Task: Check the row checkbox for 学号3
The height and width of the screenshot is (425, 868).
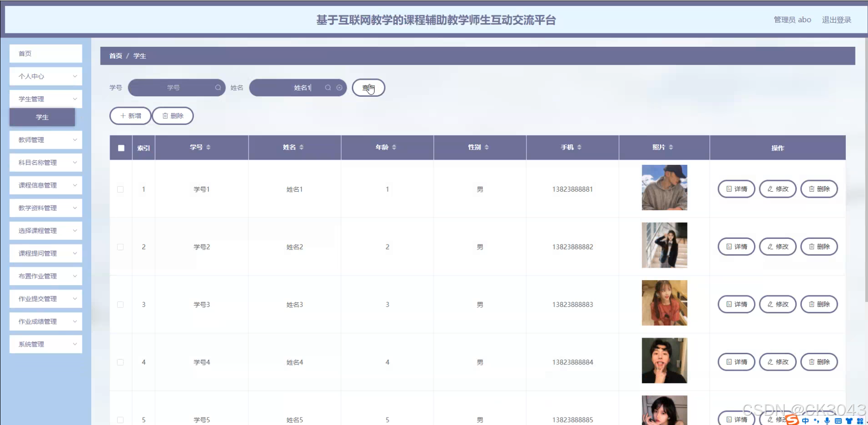Action: [120, 305]
